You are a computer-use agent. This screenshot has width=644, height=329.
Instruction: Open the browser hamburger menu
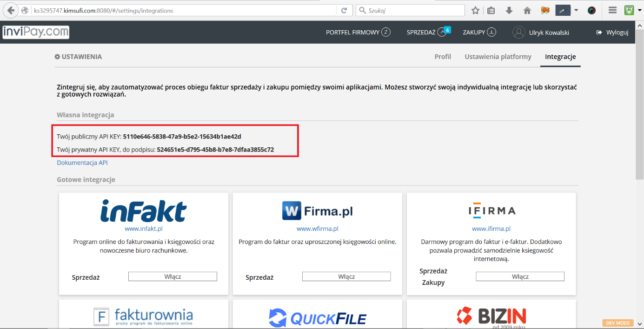pos(613,10)
